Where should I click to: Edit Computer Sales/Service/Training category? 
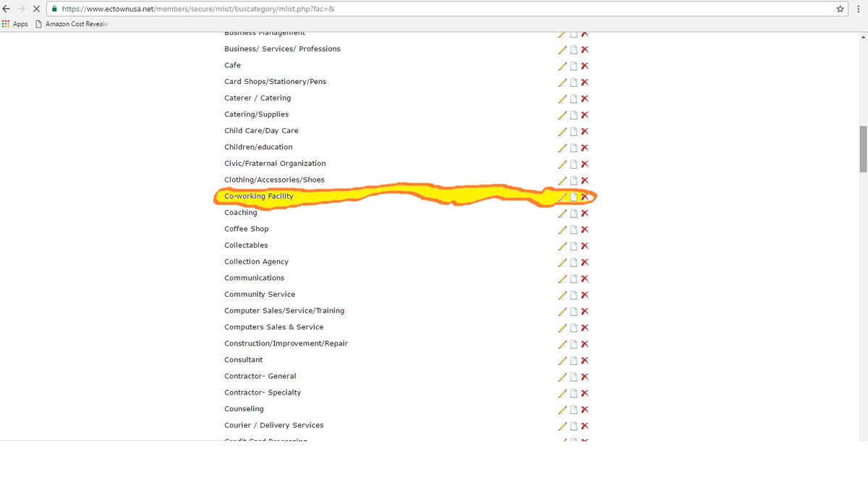point(562,311)
